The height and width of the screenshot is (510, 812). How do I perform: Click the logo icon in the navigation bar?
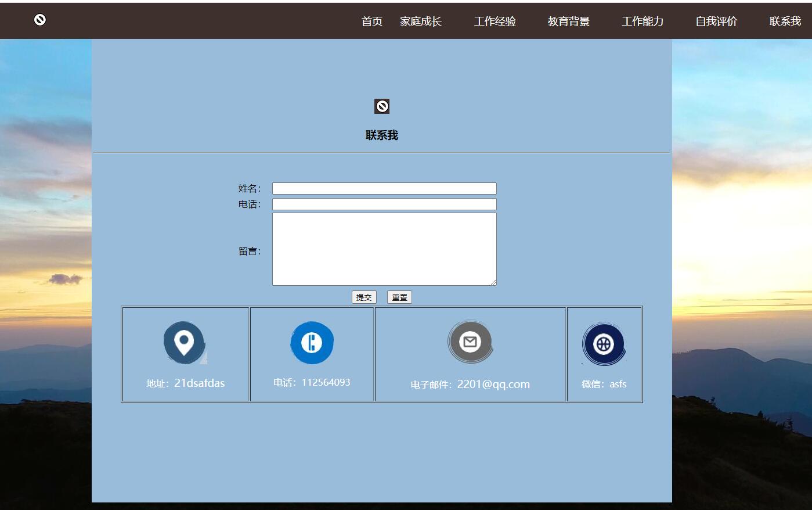tap(39, 20)
